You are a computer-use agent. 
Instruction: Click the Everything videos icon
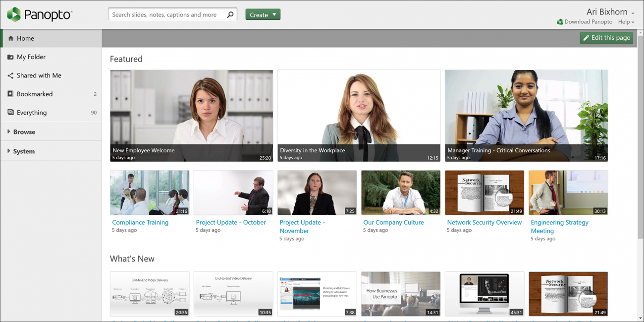11,112
